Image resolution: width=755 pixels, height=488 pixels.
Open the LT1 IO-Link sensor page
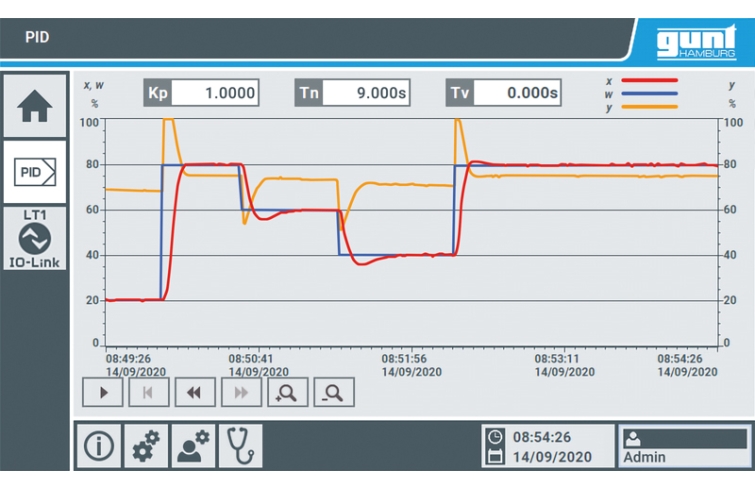click(35, 238)
